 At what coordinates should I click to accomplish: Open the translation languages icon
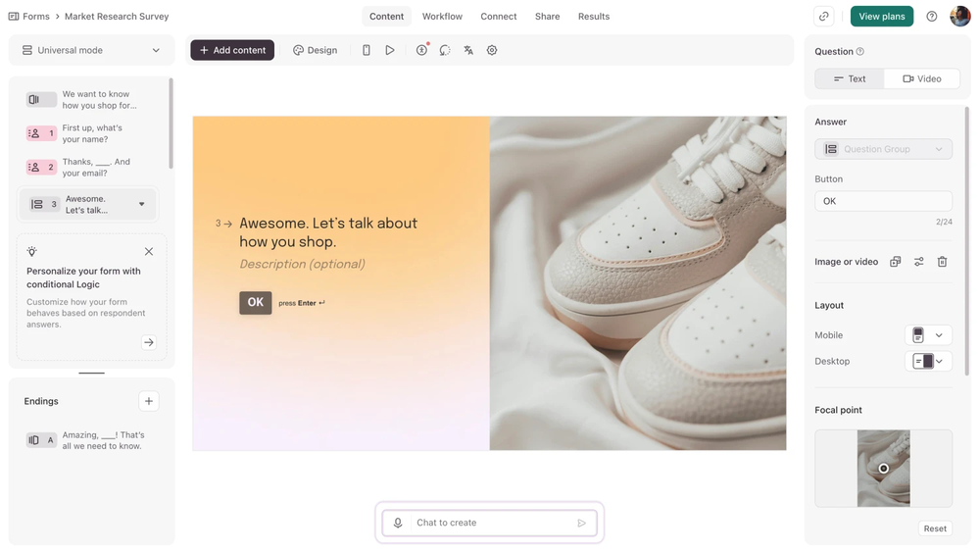pyautogui.click(x=468, y=50)
